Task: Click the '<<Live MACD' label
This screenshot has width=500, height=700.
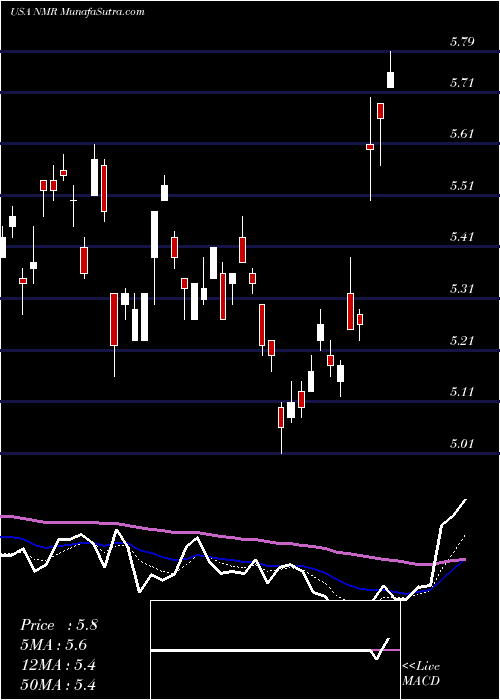Action: click(x=421, y=674)
